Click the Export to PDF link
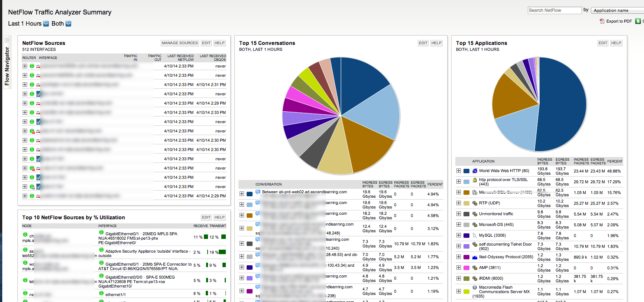The height and width of the screenshot is (302, 644). click(616, 21)
